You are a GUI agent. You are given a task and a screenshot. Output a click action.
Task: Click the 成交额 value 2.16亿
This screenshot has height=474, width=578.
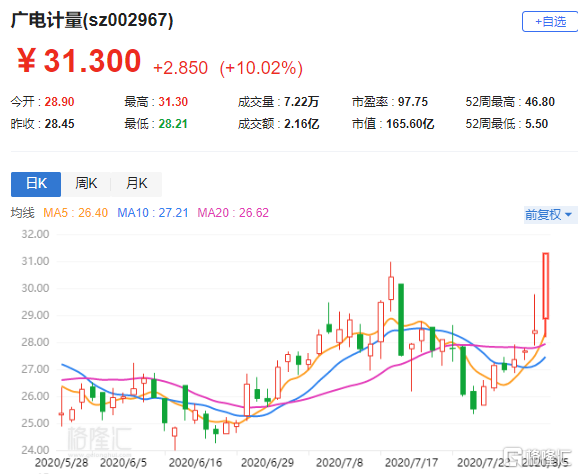[x=301, y=124]
